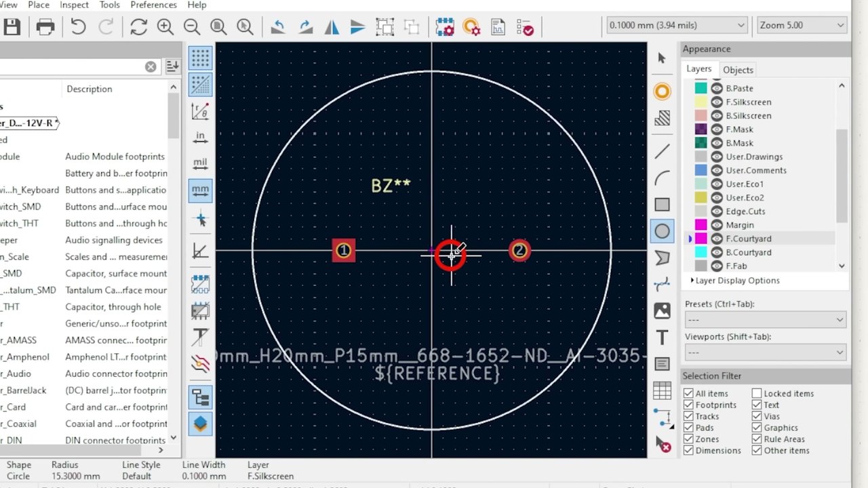Hide the F.Silkscreen layer
The image size is (868, 488).
[x=716, y=102]
